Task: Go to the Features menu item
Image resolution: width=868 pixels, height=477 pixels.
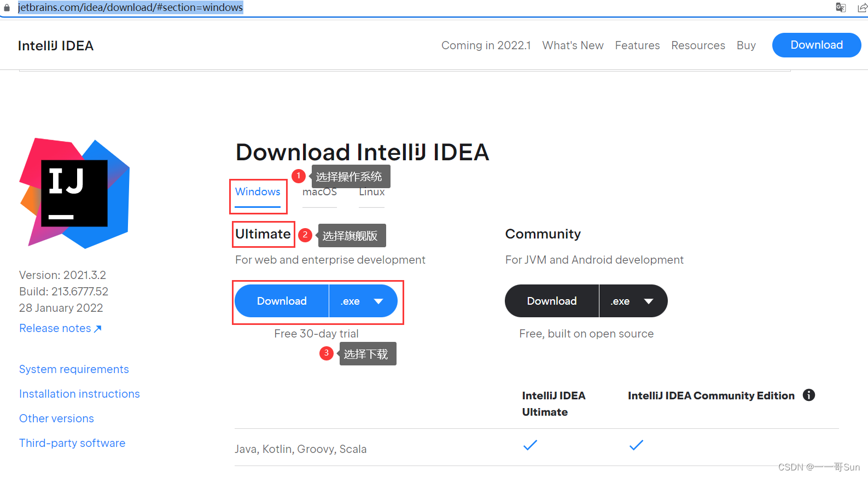Action: (637, 45)
